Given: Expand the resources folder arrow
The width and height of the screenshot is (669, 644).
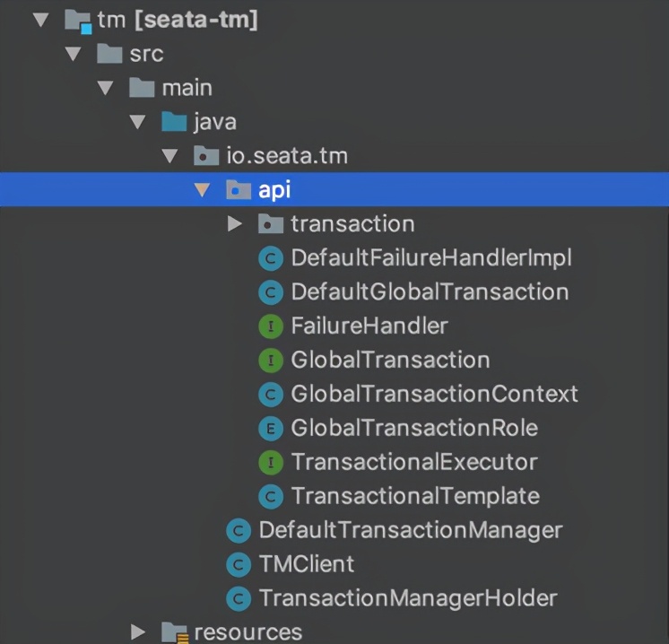Looking at the screenshot, I should click(x=138, y=631).
